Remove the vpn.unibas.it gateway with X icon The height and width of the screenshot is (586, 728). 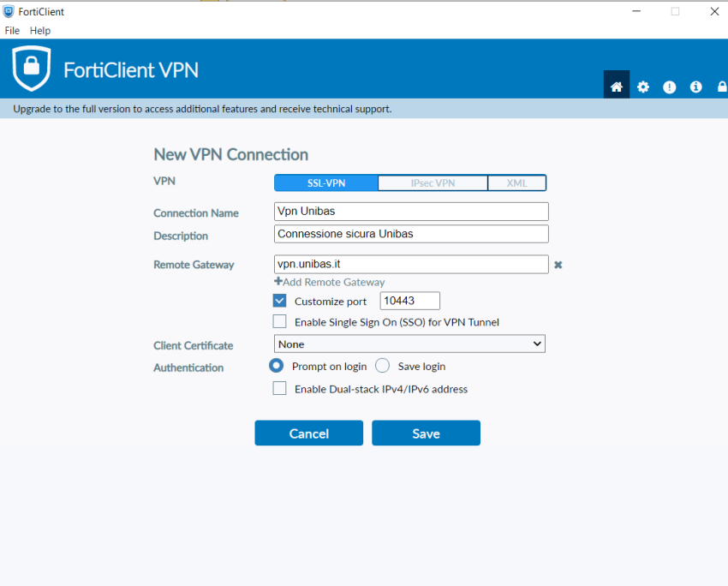tap(558, 265)
